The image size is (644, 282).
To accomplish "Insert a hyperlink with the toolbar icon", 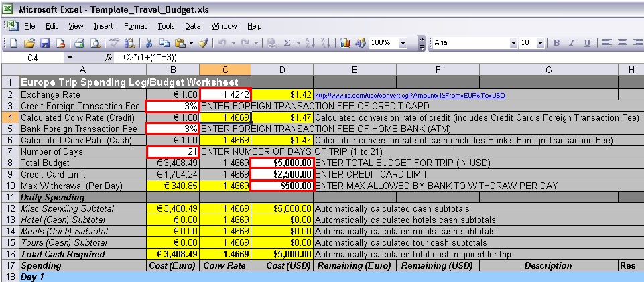I will 271,43.
